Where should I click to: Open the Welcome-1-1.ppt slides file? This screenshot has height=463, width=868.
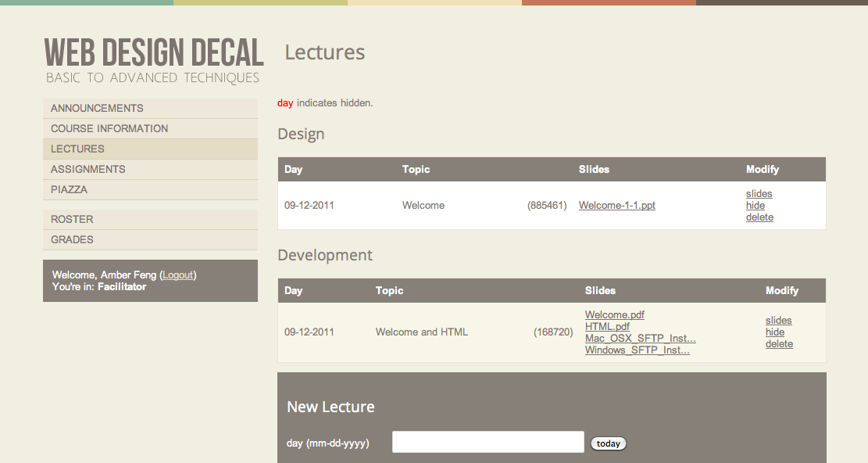click(616, 206)
